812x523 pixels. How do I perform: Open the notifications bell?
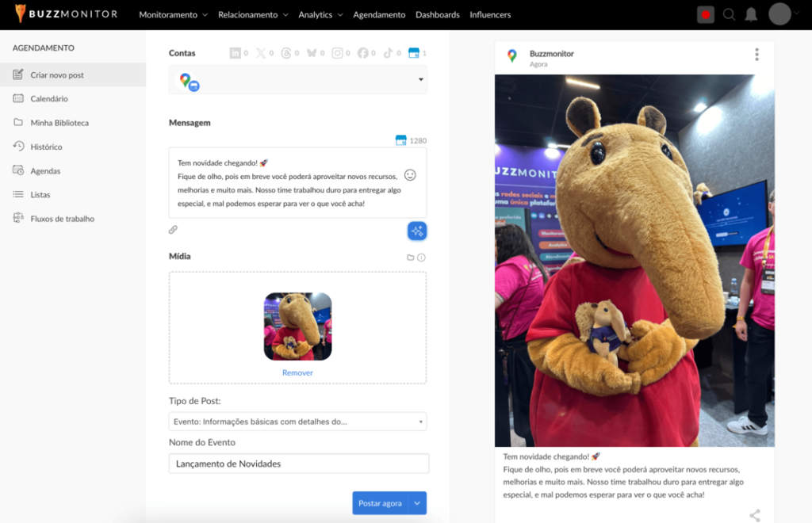point(750,14)
